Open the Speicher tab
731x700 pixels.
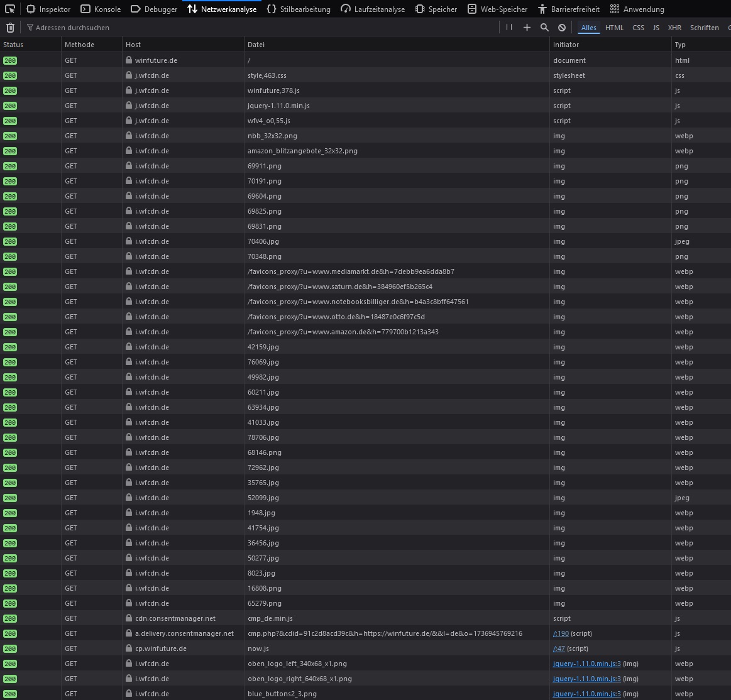436,9
